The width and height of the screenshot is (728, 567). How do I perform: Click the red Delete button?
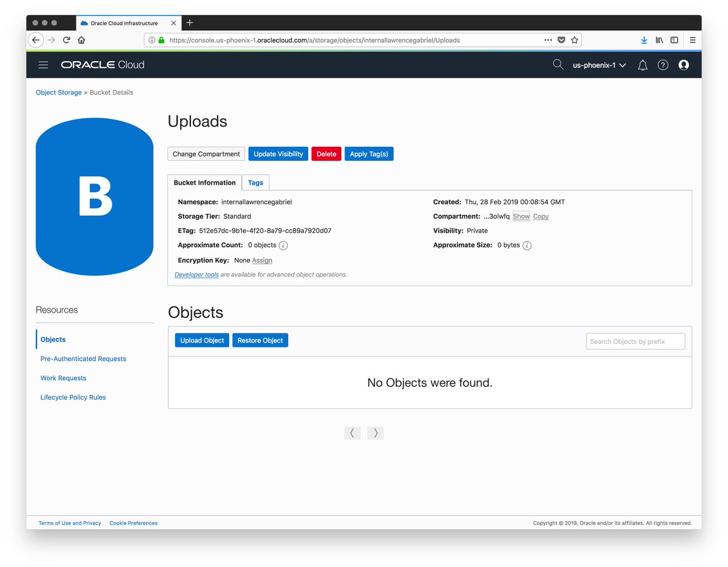(x=326, y=154)
